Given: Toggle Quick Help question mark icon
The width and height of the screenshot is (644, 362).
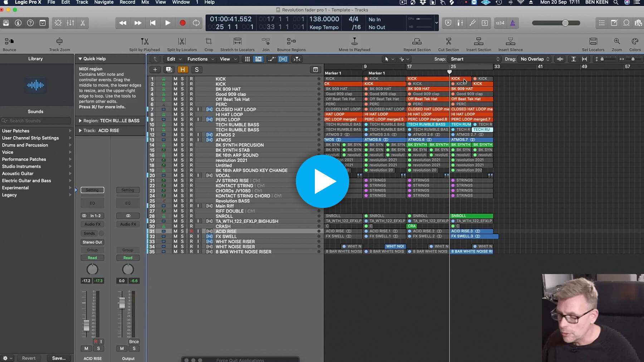Looking at the screenshot, I should (30, 23).
